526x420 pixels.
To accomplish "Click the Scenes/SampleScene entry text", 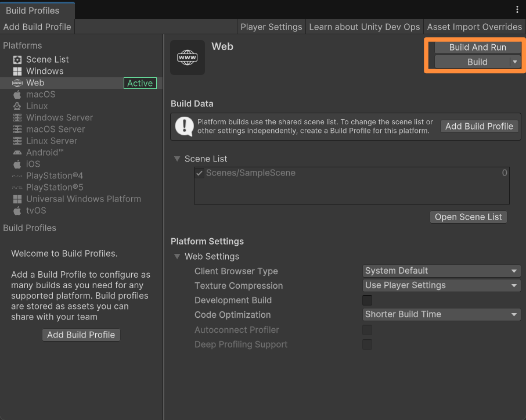I will [251, 173].
